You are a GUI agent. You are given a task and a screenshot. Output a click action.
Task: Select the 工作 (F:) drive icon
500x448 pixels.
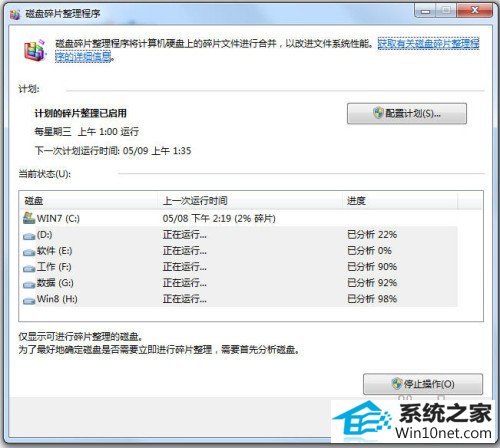tap(29, 268)
